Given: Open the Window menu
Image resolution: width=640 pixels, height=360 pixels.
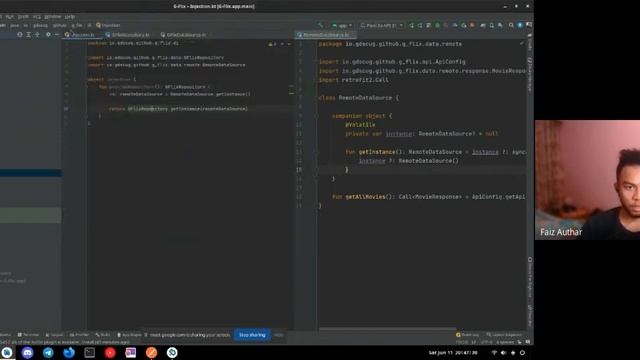Looking at the screenshot, I should 53,17.
